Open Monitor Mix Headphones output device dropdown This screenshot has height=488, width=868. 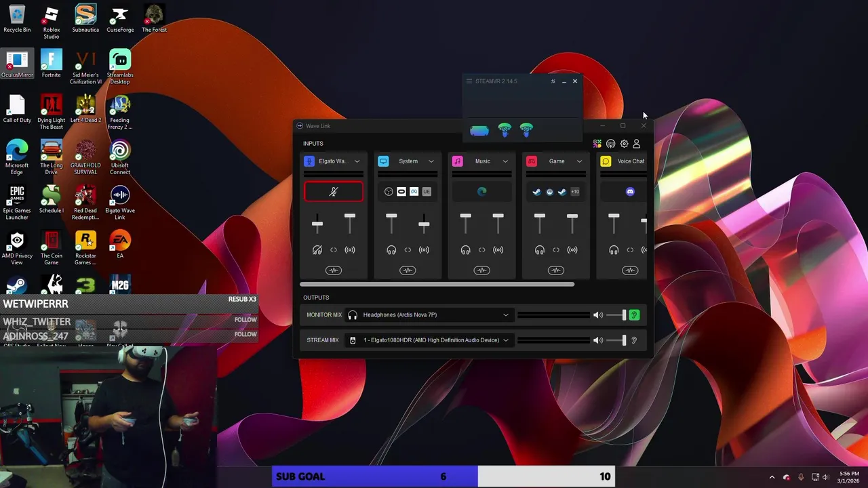coord(429,315)
